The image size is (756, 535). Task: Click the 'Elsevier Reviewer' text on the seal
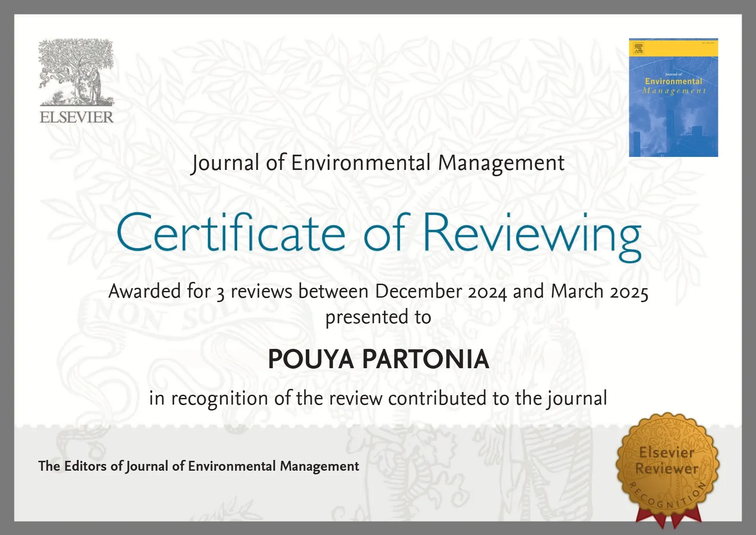667,460
